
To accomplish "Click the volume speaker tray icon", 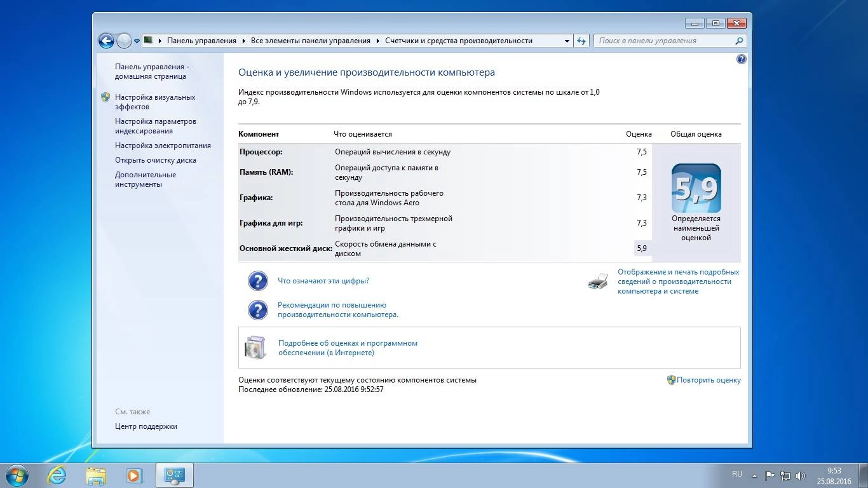I will click(x=801, y=475).
